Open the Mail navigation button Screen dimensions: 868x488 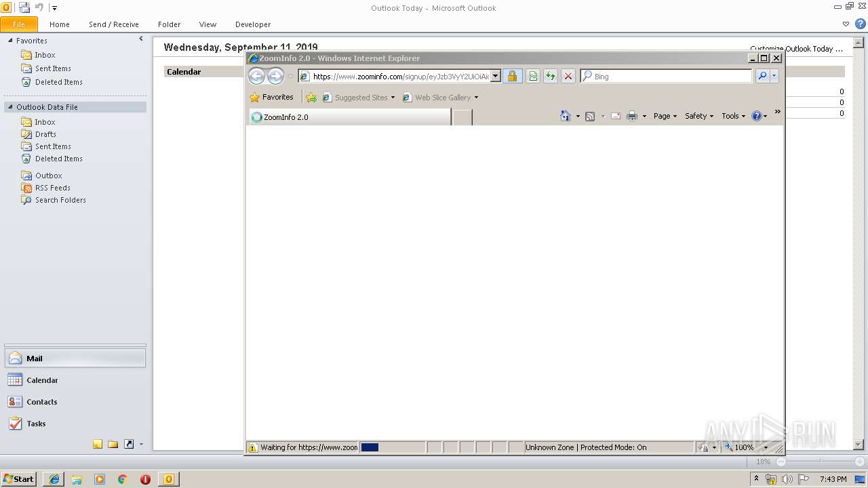tap(75, 359)
